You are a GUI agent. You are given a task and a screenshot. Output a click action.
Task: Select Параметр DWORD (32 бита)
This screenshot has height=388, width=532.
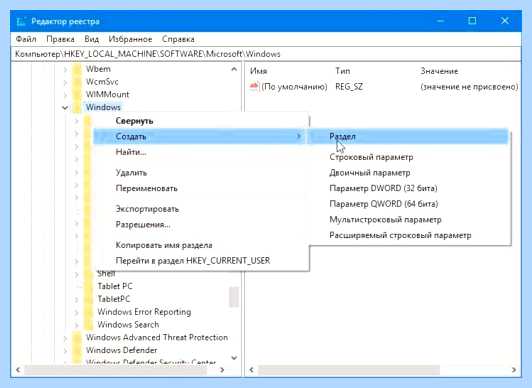point(408,188)
